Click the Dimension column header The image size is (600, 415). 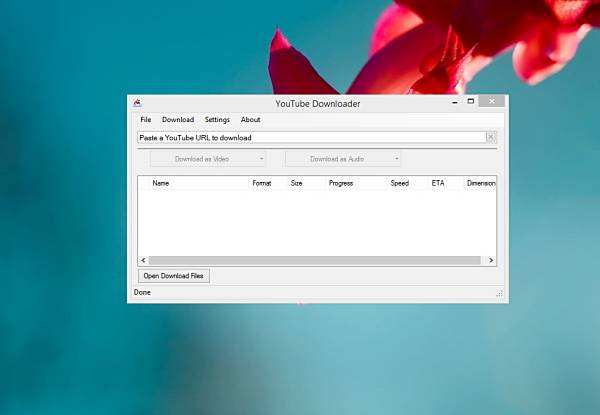click(481, 183)
